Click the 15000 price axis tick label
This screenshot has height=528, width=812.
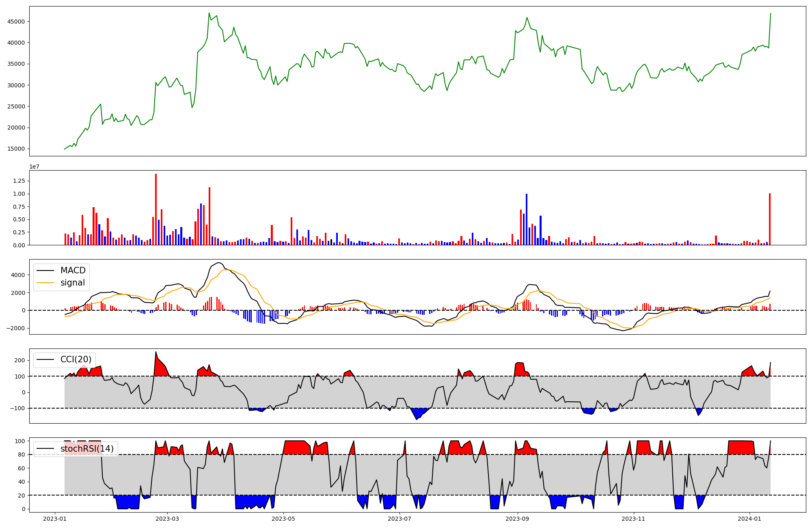click(16, 149)
